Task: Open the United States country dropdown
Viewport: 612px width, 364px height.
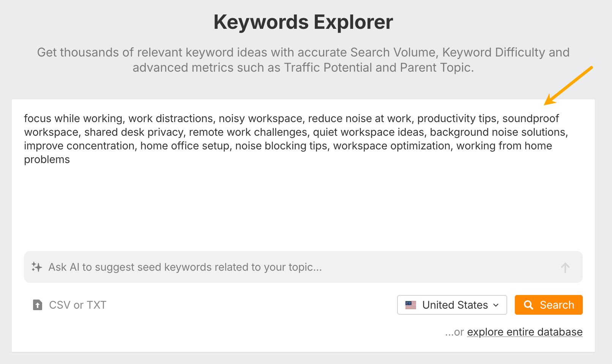Action: coord(452,305)
